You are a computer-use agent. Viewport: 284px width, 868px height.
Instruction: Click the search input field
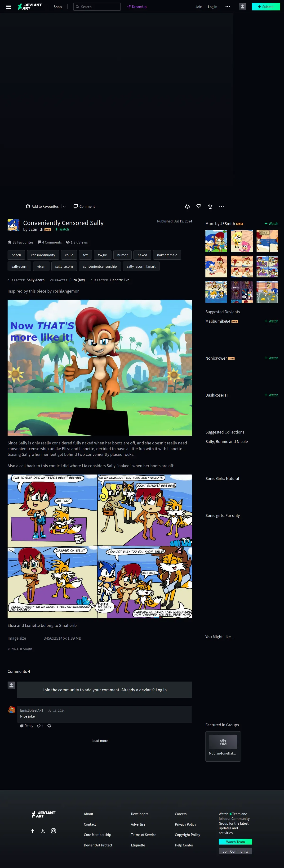click(x=97, y=7)
